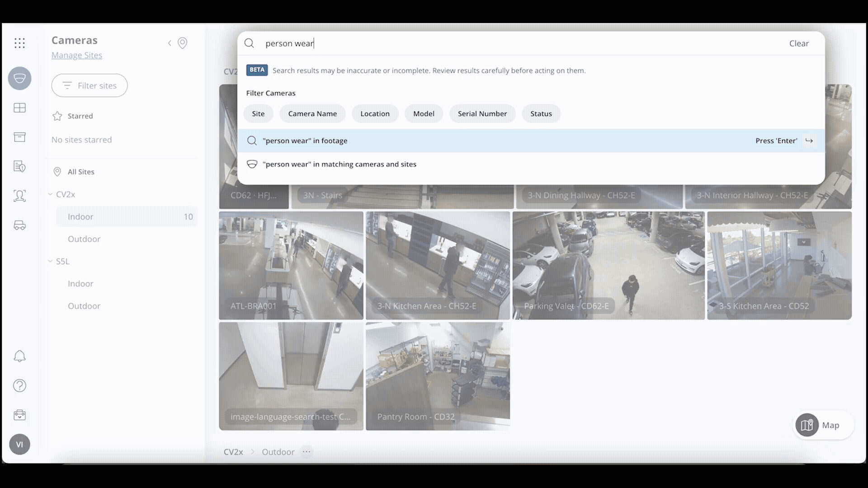Viewport: 868px width, 488px height.
Task: Select the reports sidebar icon
Action: [20, 166]
